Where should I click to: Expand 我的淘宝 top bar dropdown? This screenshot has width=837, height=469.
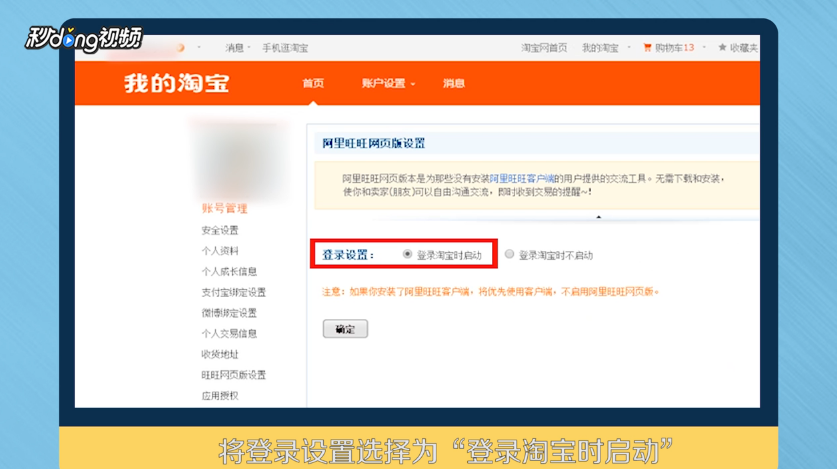click(606, 48)
